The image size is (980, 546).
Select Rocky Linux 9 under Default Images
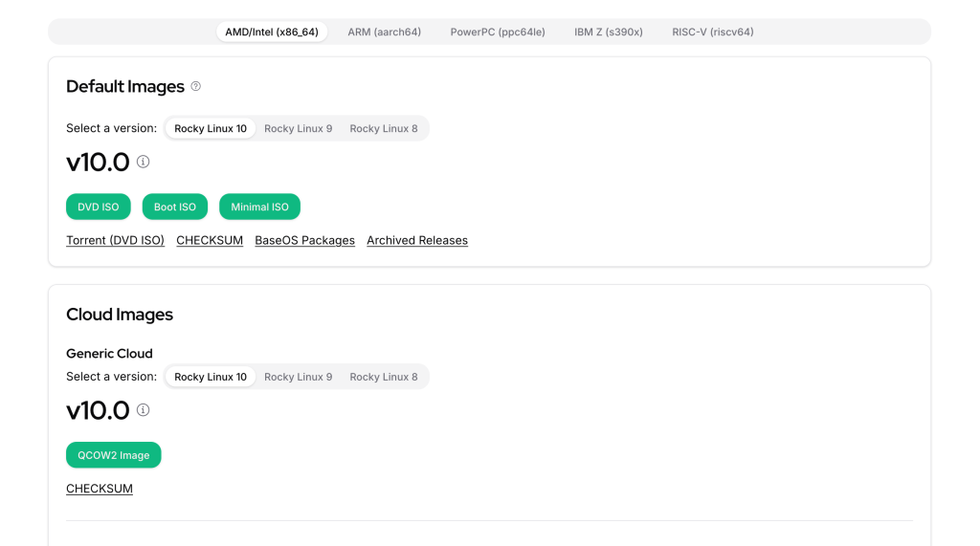299,128
